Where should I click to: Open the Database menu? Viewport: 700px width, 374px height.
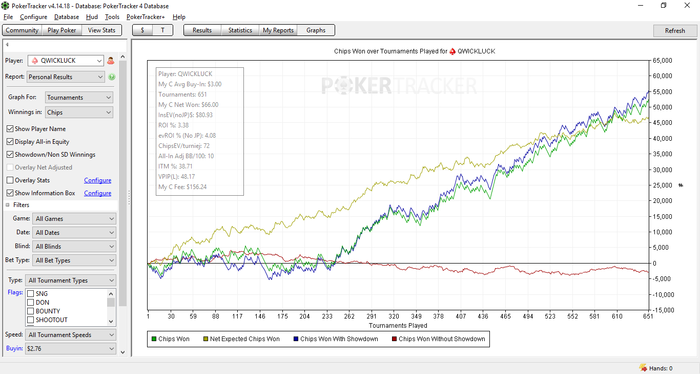(67, 17)
